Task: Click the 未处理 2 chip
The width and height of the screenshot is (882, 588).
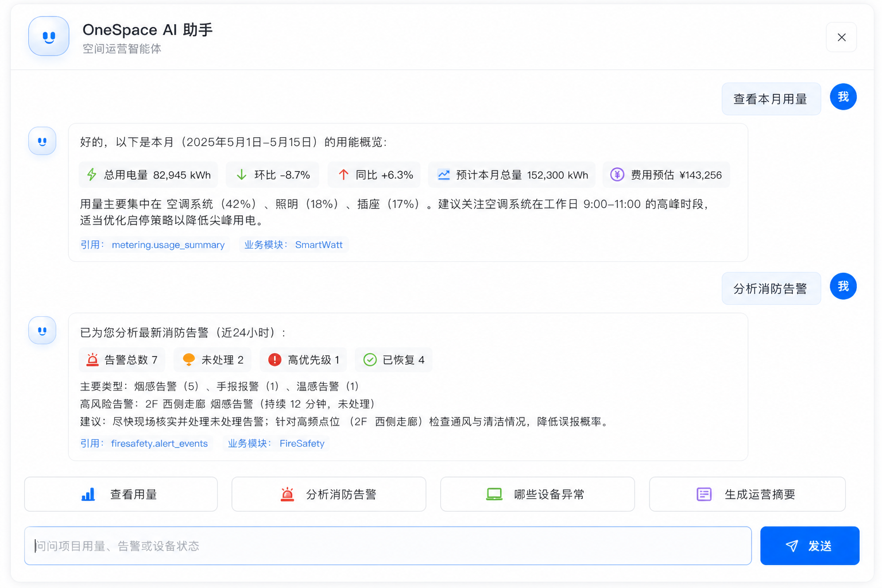Action: point(212,360)
